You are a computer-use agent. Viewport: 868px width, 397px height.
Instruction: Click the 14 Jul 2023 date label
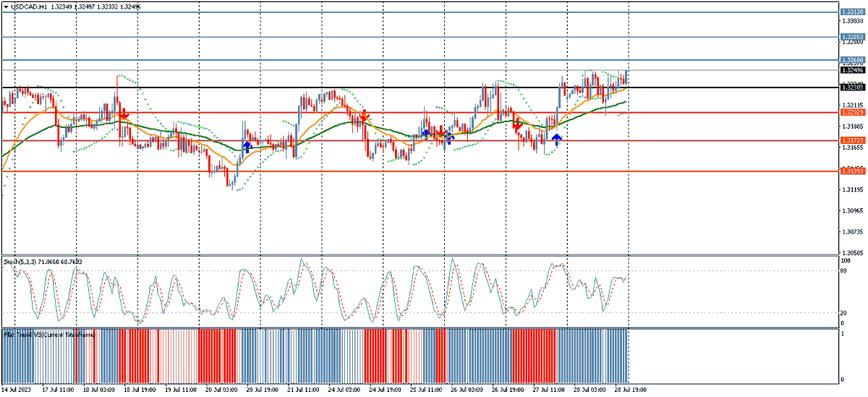(17, 389)
